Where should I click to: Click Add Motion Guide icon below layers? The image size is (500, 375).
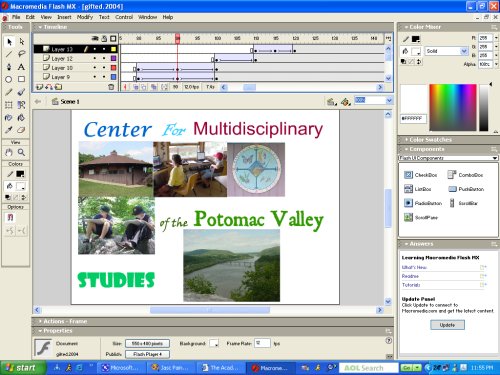pyautogui.click(x=49, y=87)
